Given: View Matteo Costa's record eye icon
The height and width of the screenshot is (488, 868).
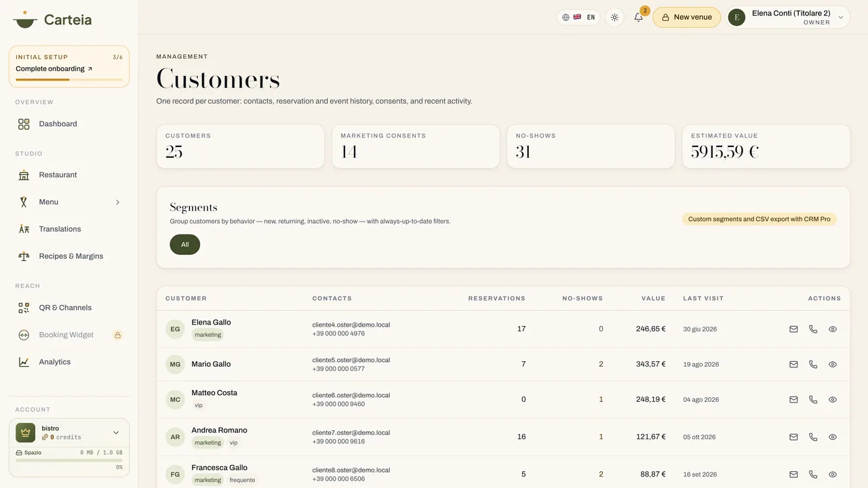Looking at the screenshot, I should pos(833,400).
